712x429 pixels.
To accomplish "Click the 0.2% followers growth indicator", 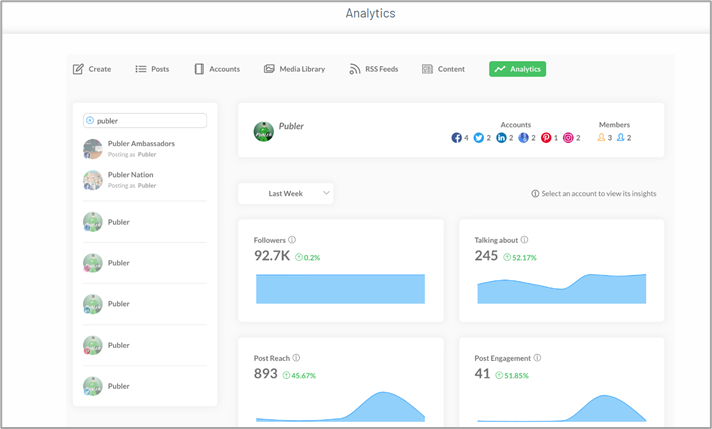I will tap(308, 257).
